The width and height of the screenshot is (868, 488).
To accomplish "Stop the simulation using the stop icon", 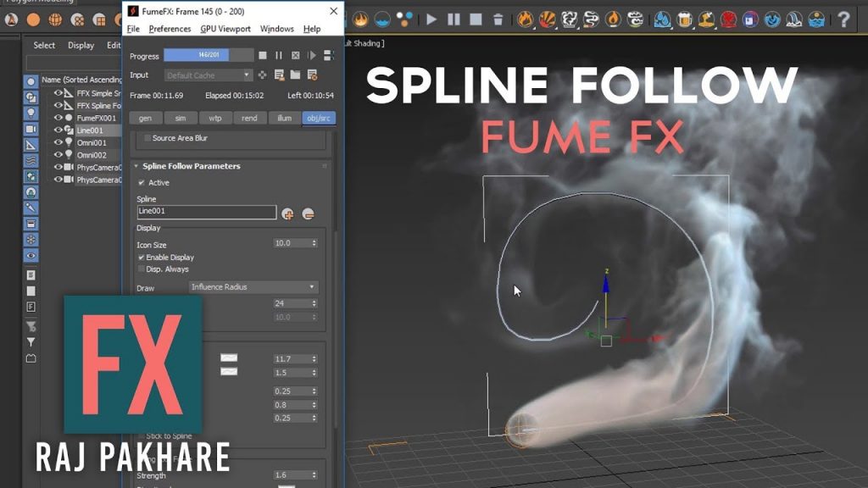I will point(263,55).
